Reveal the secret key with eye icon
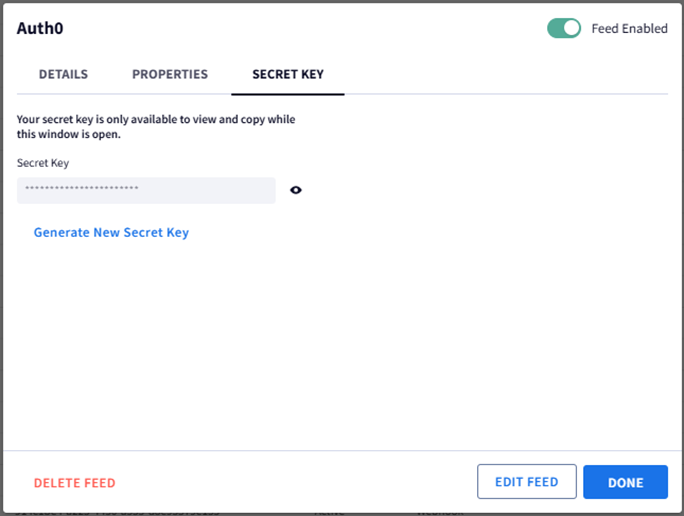 coord(296,190)
